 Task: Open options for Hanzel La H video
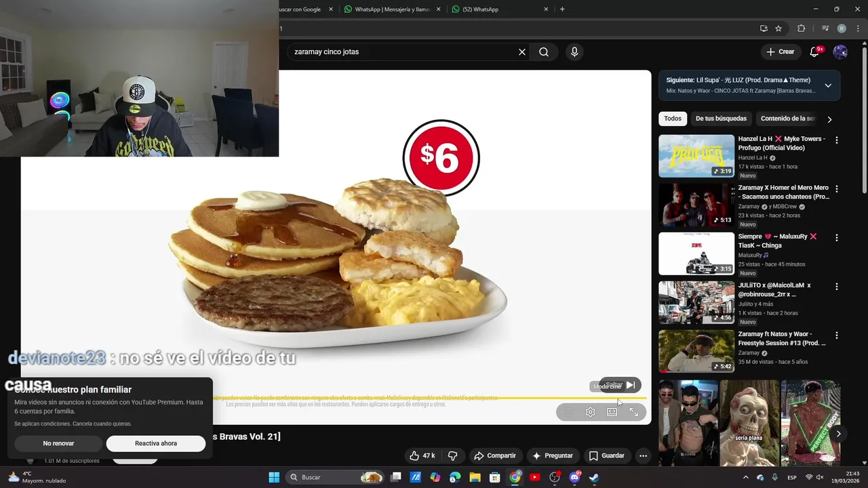pyautogui.click(x=836, y=140)
